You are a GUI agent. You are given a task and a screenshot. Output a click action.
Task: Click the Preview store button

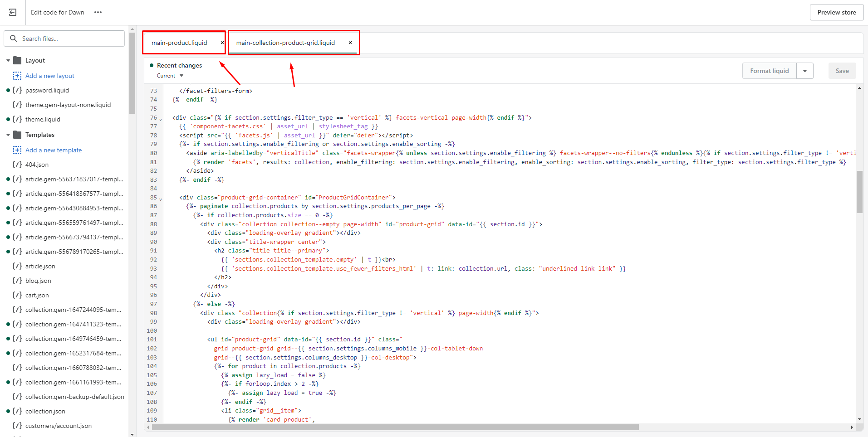(x=837, y=12)
